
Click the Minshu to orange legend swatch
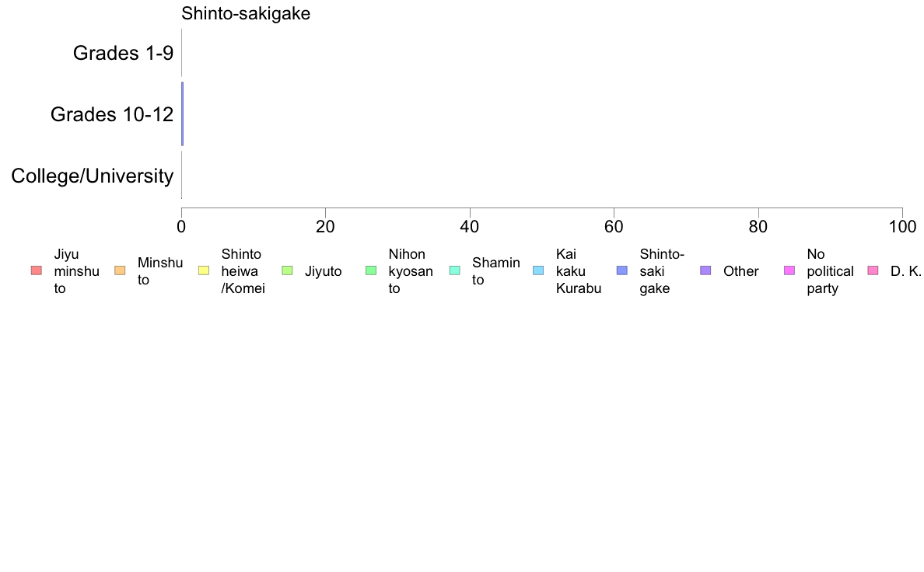coord(121,271)
